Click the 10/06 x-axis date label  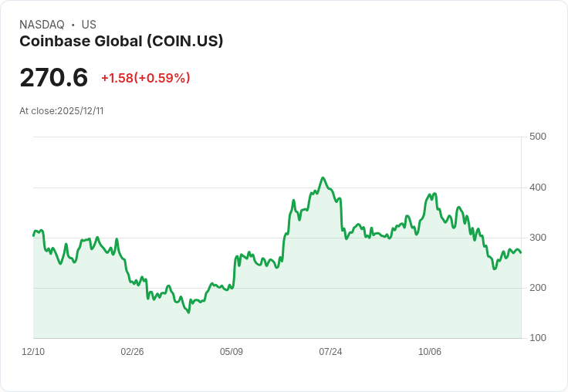[430, 352]
